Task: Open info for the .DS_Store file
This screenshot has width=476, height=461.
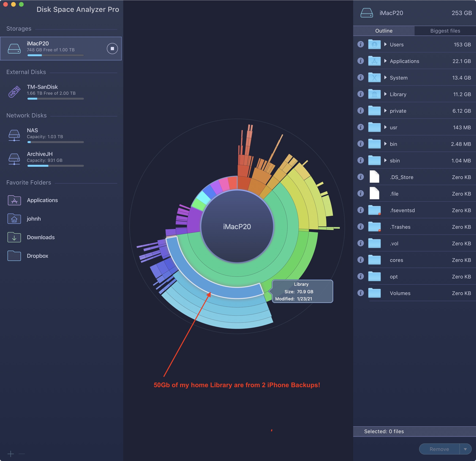Action: click(x=360, y=177)
